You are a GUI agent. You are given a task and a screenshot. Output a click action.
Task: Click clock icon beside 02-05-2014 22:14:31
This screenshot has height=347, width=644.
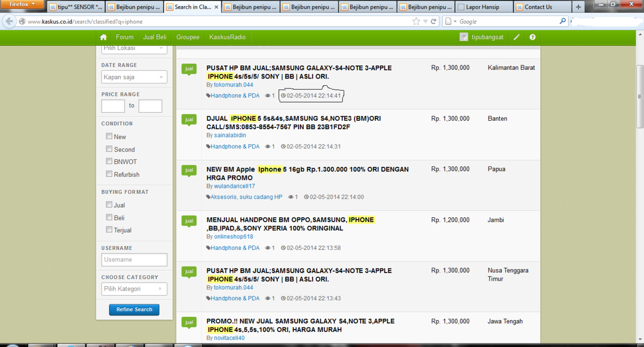tap(283, 147)
